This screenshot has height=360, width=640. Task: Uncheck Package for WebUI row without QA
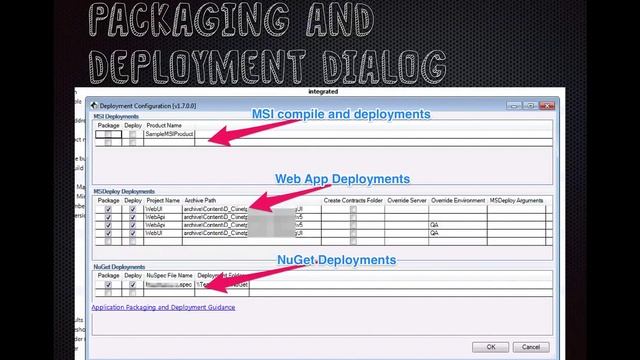(x=108, y=209)
